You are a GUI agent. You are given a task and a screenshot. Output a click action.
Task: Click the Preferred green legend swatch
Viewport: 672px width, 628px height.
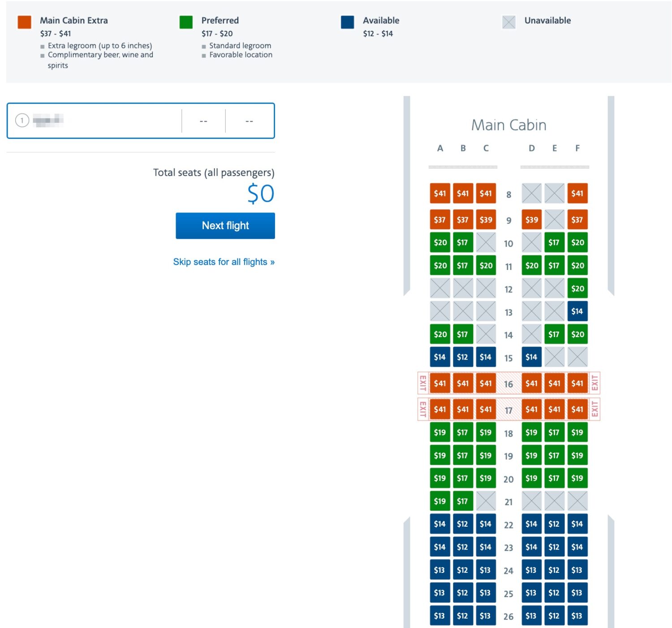tap(187, 21)
